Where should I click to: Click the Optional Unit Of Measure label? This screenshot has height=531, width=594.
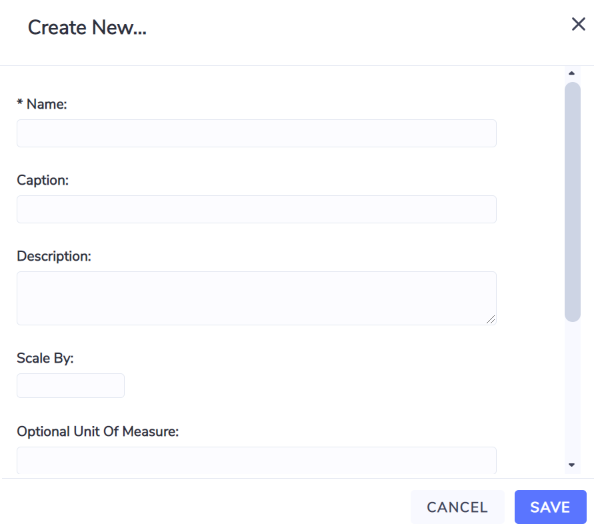point(98,431)
